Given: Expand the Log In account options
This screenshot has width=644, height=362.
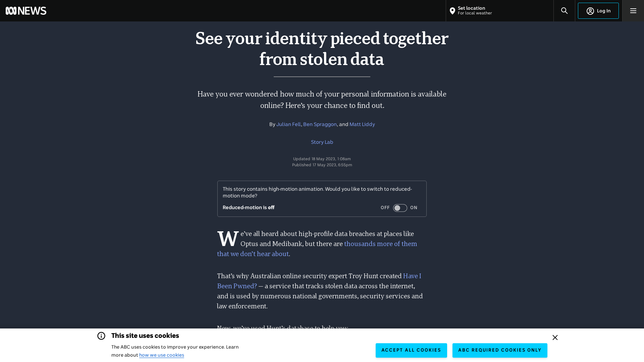Looking at the screenshot, I should click(598, 11).
